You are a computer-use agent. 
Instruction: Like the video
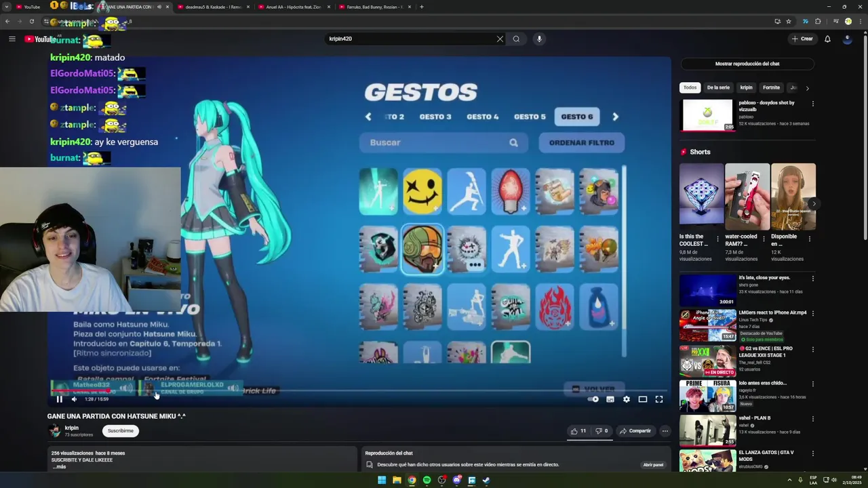pos(578,431)
